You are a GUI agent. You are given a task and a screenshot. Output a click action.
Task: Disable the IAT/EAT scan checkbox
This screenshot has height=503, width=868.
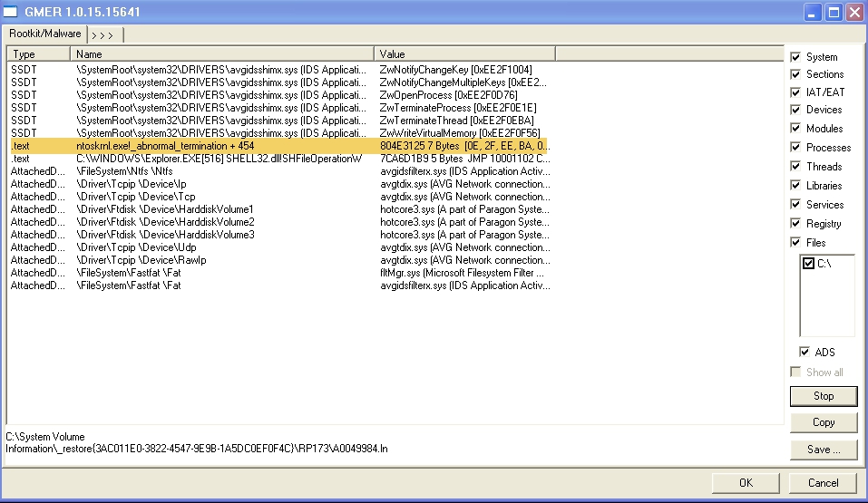[795, 92]
